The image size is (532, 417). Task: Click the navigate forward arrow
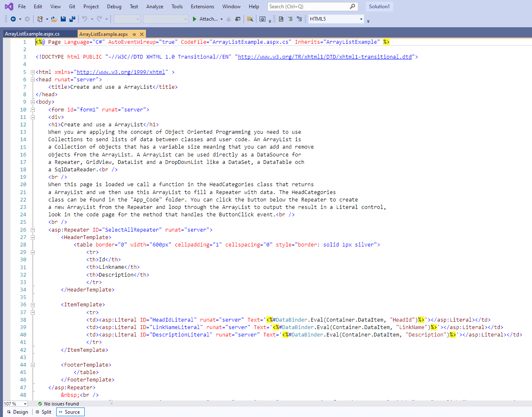[27, 19]
